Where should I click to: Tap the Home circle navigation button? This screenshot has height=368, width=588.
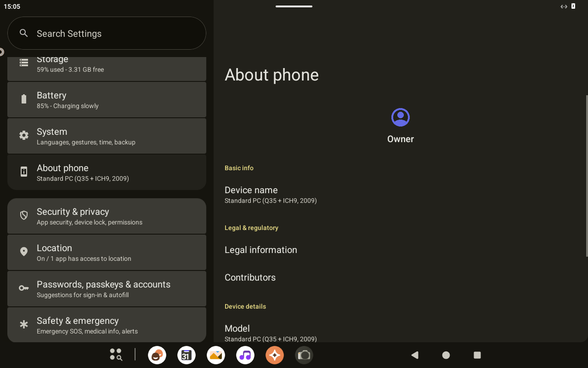(446, 355)
